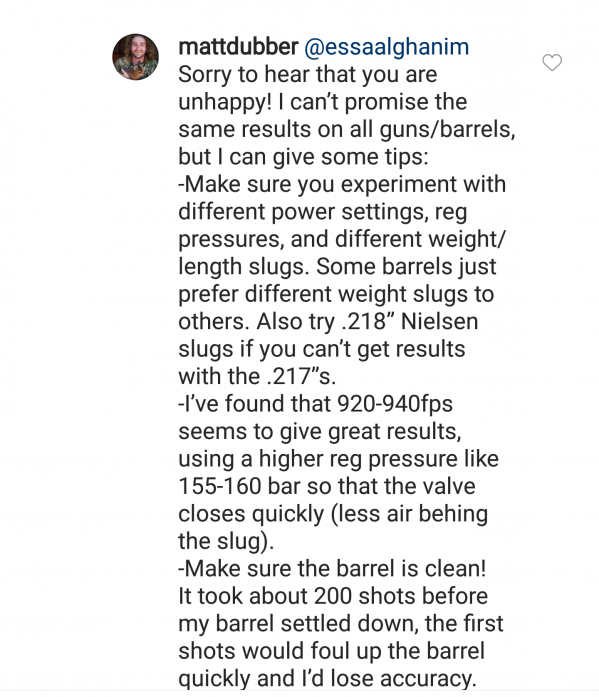Click the line "-Make sure you experiment with"

coord(342,184)
